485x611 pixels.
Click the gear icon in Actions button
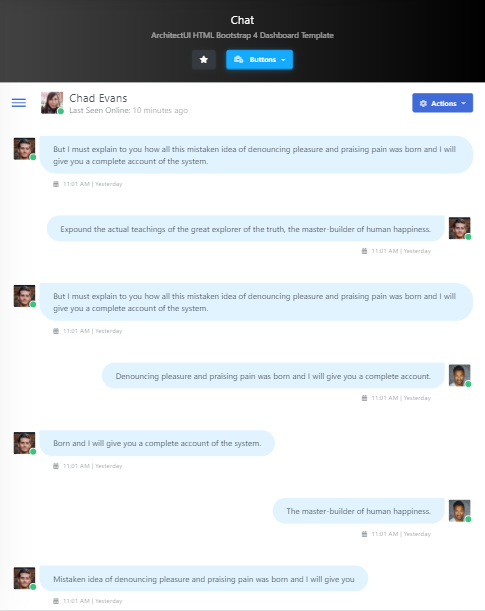423,103
